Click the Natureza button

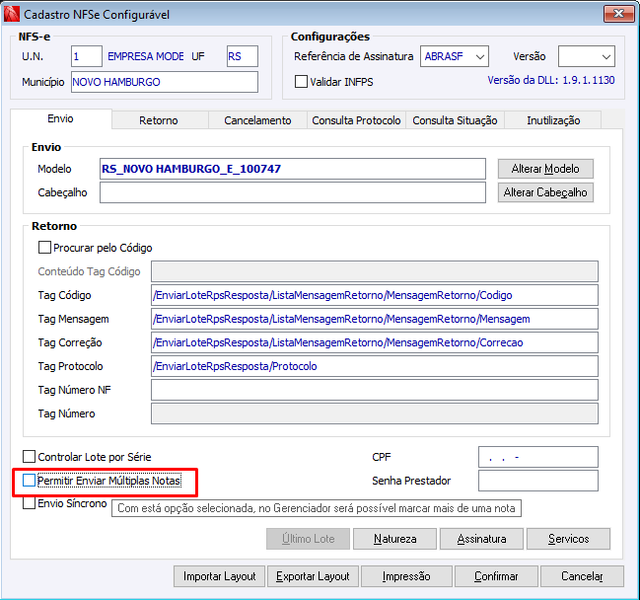click(395, 539)
